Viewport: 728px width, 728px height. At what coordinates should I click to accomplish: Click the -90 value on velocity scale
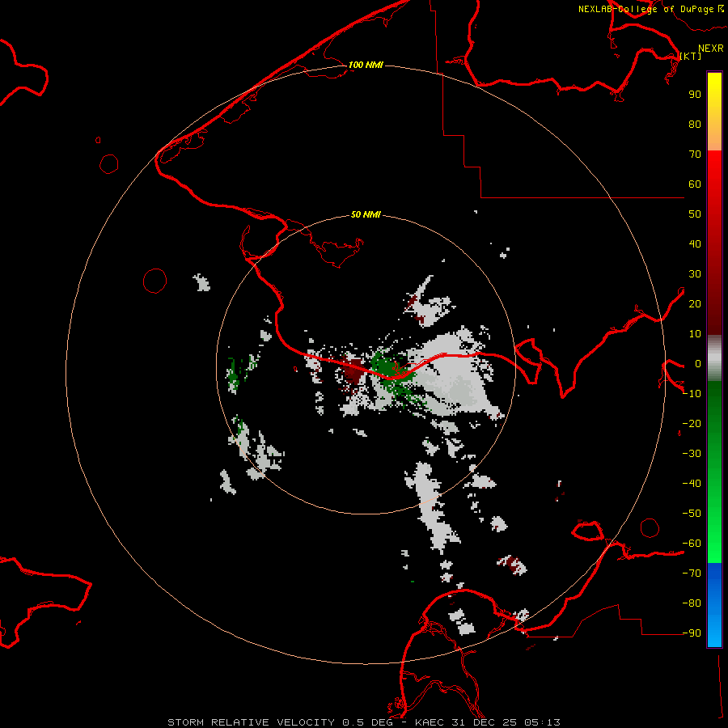pos(692,633)
